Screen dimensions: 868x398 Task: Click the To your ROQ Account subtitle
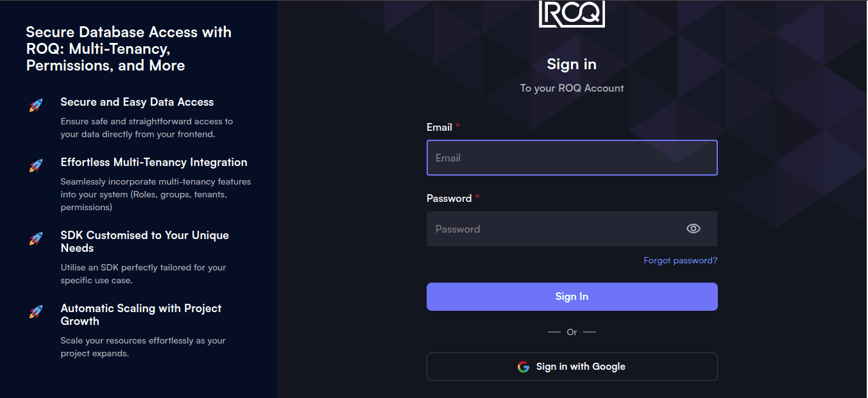572,88
